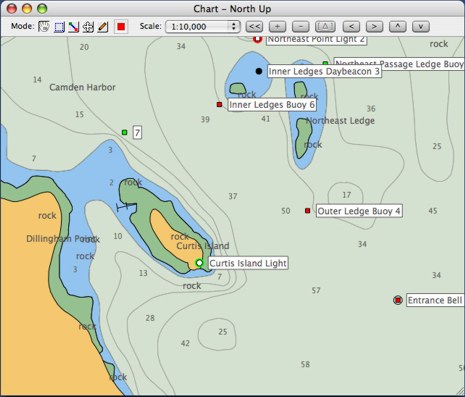Click the triangle-in-brackets center button

coord(325,27)
